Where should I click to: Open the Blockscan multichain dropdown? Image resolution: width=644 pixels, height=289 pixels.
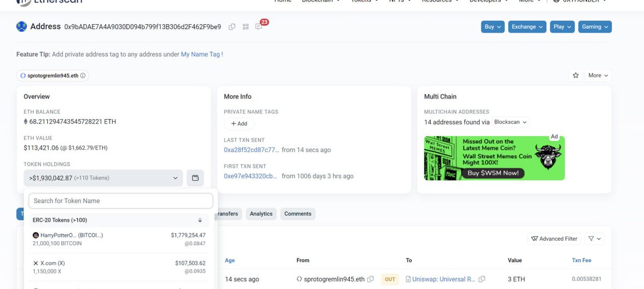point(510,122)
